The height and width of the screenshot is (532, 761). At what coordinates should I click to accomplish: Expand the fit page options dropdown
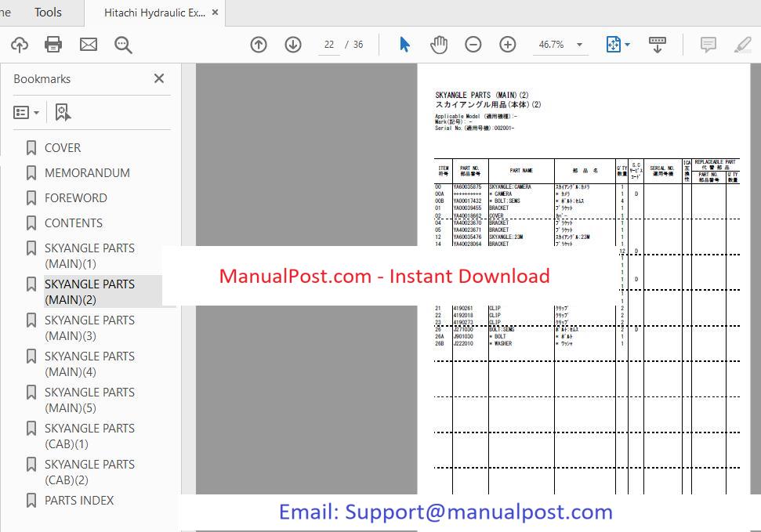(x=627, y=45)
